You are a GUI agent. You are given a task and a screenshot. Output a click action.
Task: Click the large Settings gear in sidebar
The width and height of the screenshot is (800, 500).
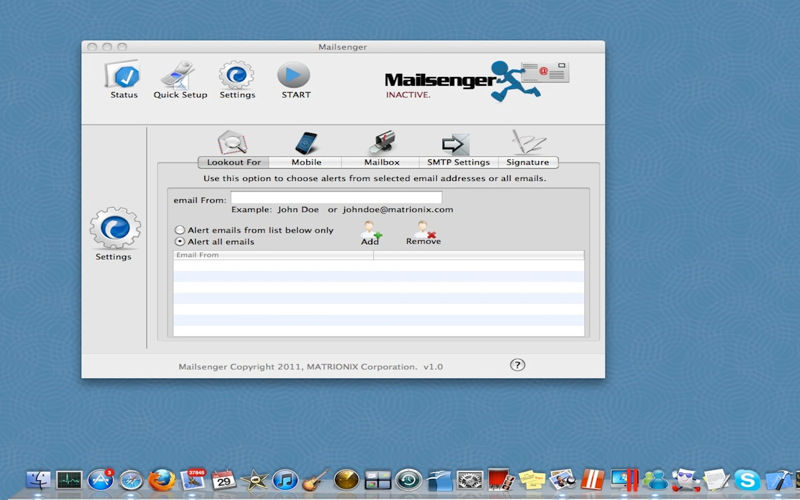click(115, 228)
